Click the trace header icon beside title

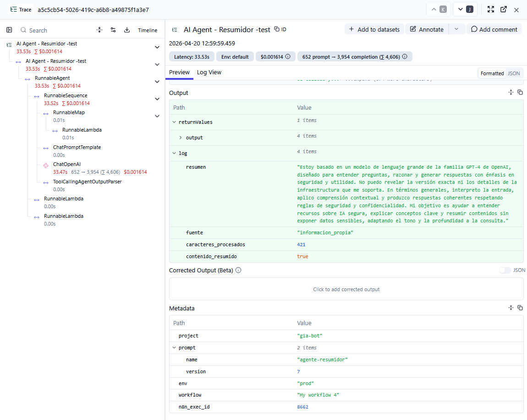coord(175,30)
